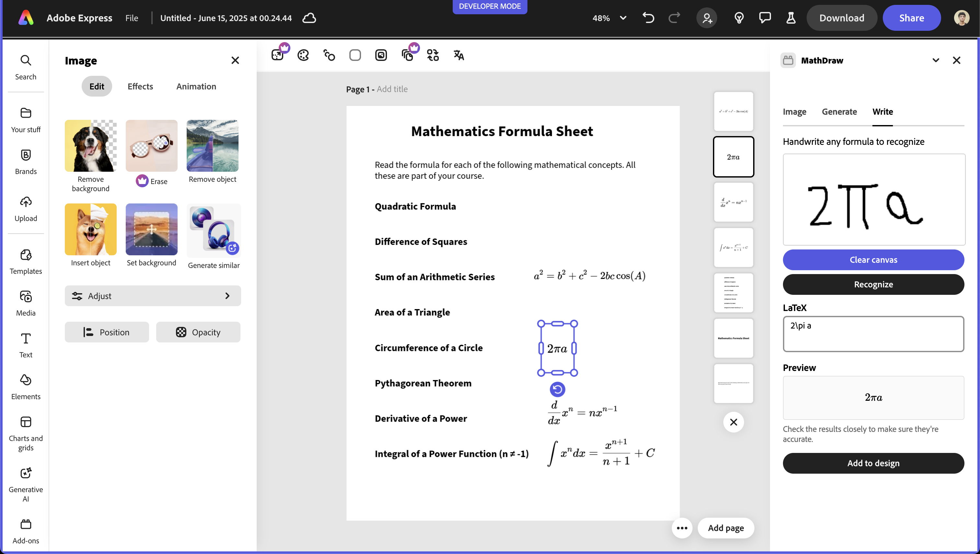
Task: Click the rotate handle below formula
Action: tap(557, 389)
